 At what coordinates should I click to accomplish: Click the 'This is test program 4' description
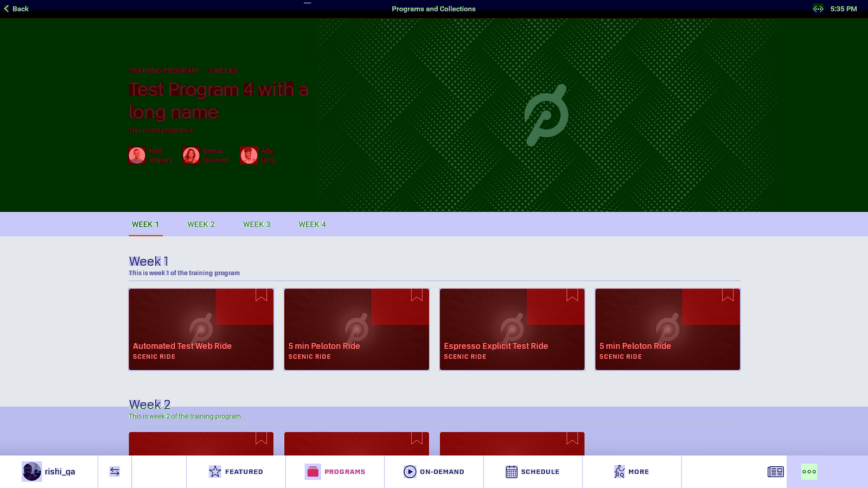[x=161, y=130]
